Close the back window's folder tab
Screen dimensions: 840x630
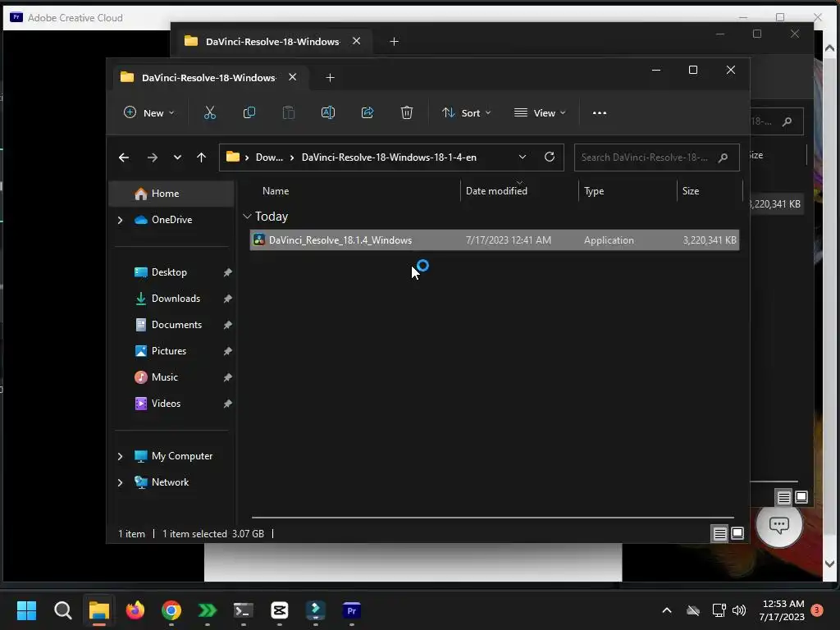[x=356, y=41]
